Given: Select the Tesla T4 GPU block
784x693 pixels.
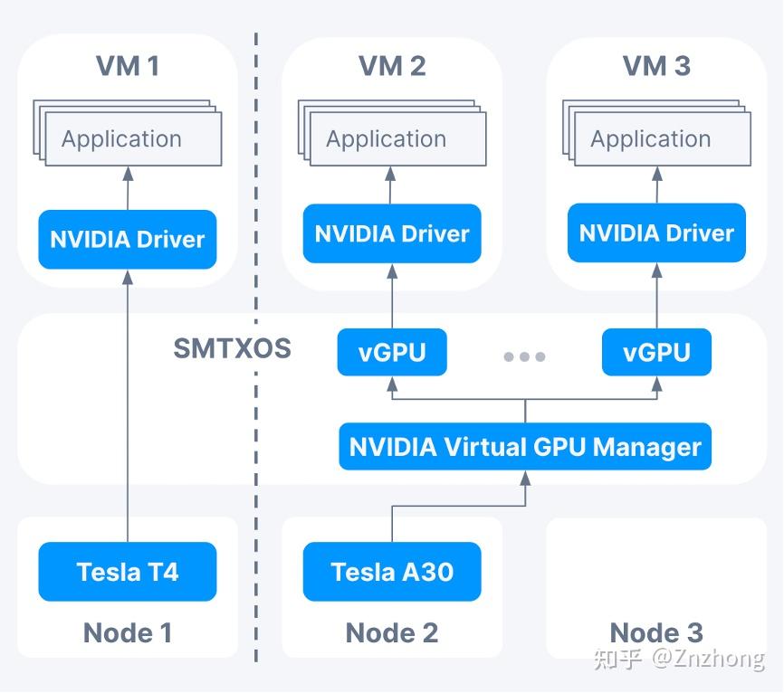Looking at the screenshot, I should coord(127,571).
